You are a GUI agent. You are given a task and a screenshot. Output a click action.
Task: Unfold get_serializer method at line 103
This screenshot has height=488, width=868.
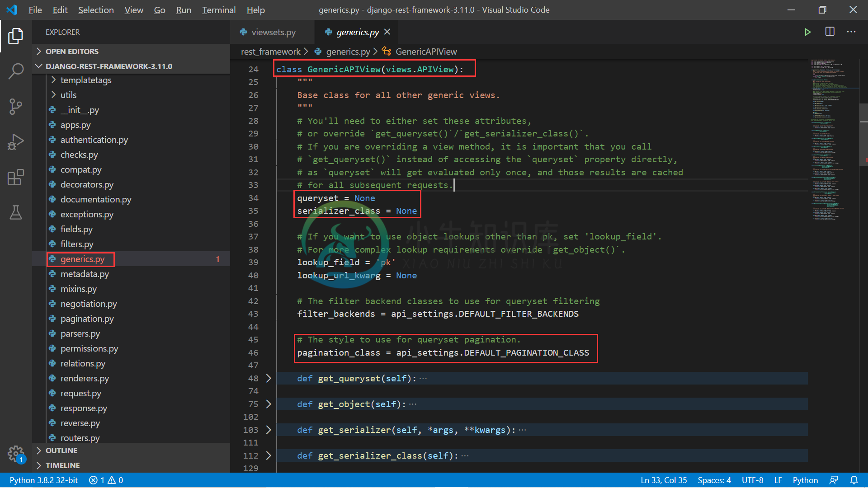click(x=269, y=430)
